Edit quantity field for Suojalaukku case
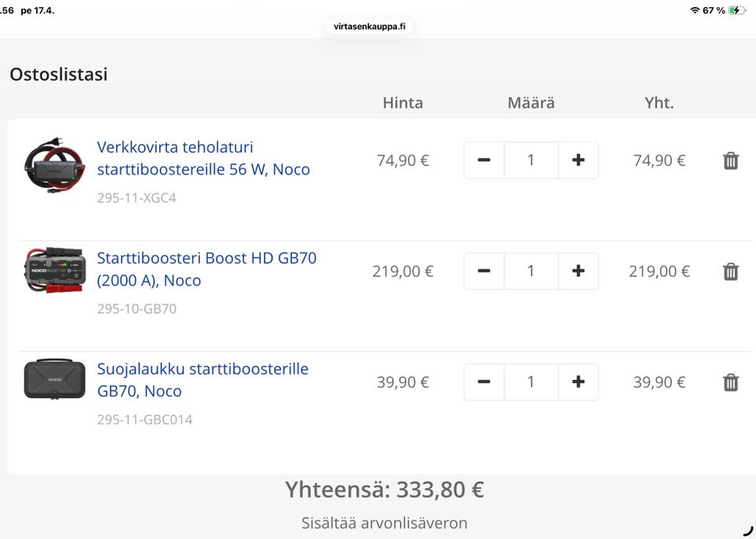Image resolution: width=756 pixels, height=539 pixels. coord(531,382)
